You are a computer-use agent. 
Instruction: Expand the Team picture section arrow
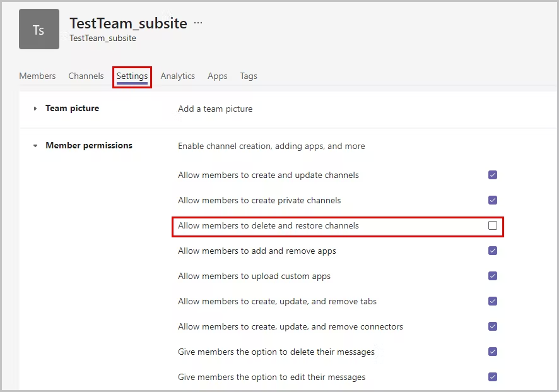coord(35,109)
